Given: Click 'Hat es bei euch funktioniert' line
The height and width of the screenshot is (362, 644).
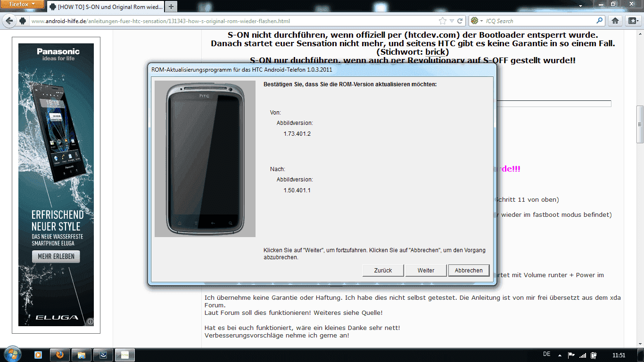Looking at the screenshot, I should (x=302, y=328).
